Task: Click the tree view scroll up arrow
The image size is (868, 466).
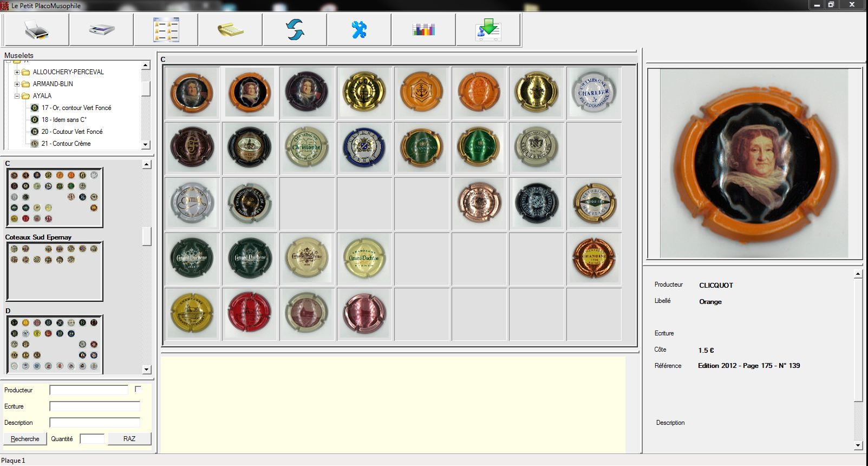Action: click(145, 66)
